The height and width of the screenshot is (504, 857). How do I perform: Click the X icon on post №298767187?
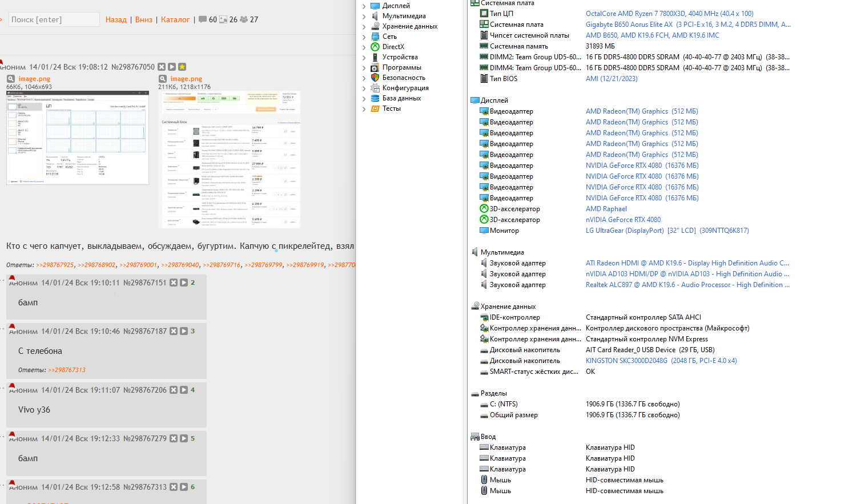[x=174, y=331]
